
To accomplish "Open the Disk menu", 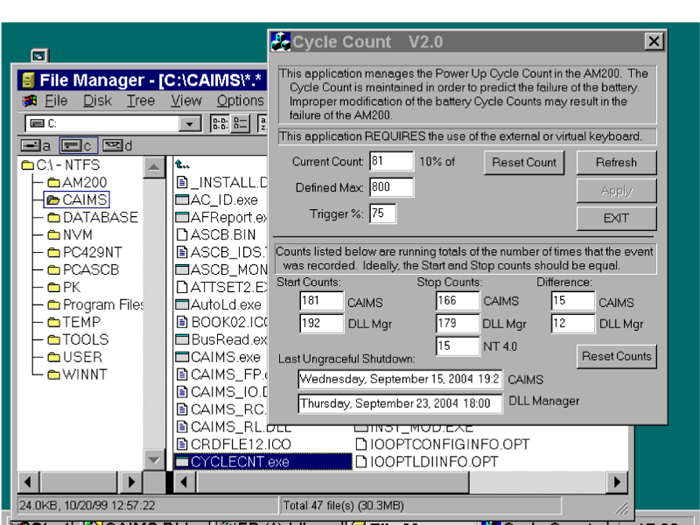I will (97, 100).
